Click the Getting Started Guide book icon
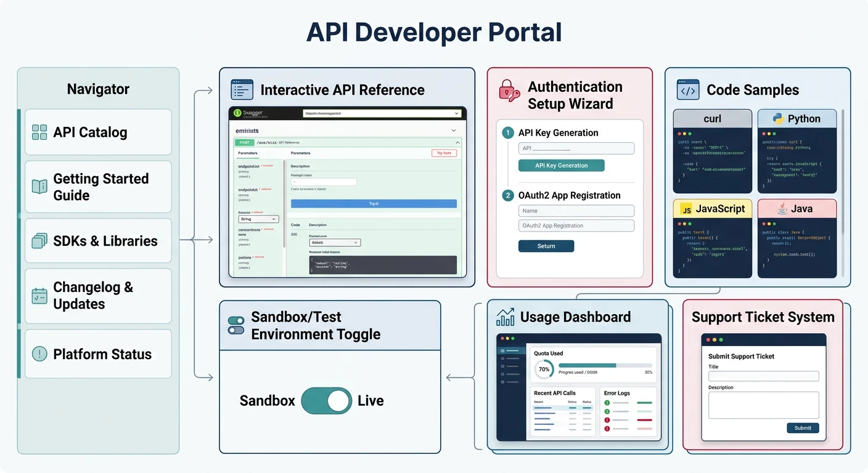Image resolution: width=868 pixels, height=473 pixels. (39, 187)
